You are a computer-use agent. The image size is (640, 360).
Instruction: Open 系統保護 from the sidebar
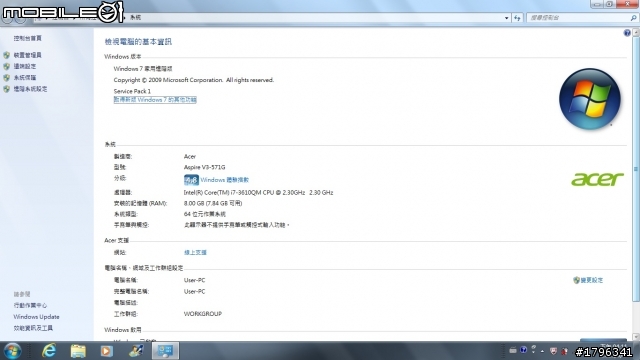pyautogui.click(x=24, y=78)
